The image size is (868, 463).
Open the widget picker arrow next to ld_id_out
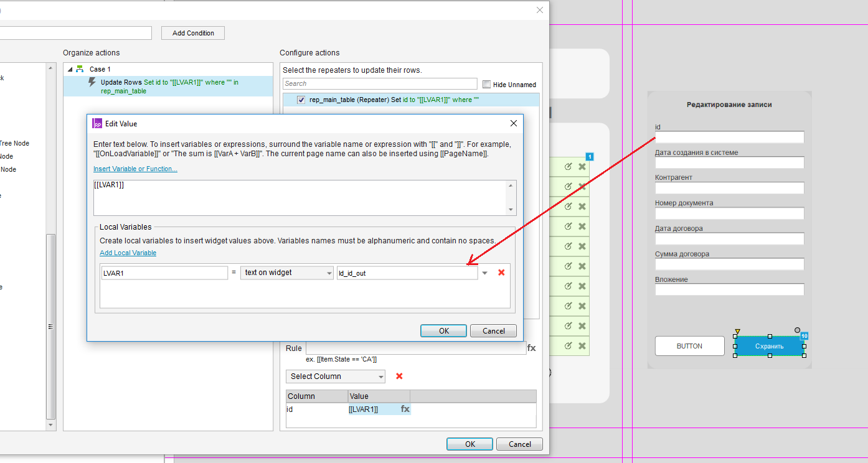[x=484, y=273]
